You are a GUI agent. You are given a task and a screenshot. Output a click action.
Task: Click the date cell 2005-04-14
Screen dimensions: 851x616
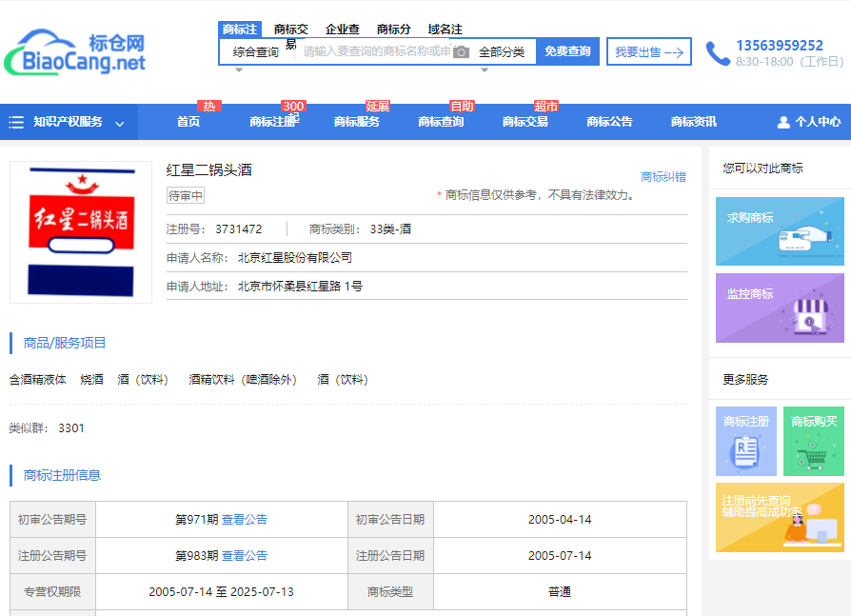tap(560, 520)
